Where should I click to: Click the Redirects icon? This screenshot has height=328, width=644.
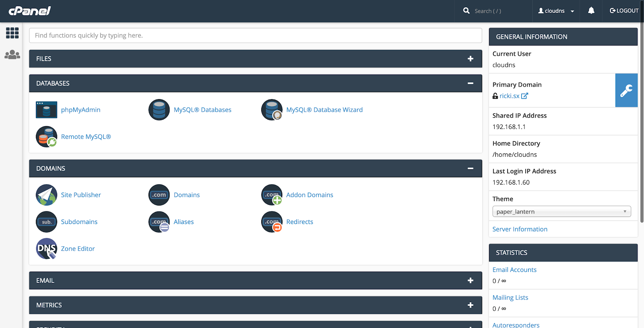(272, 222)
